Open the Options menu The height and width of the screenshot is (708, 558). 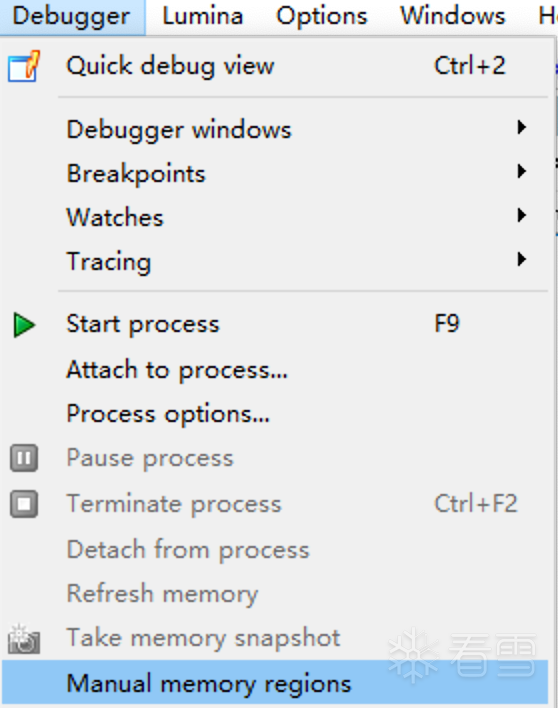pyautogui.click(x=322, y=17)
